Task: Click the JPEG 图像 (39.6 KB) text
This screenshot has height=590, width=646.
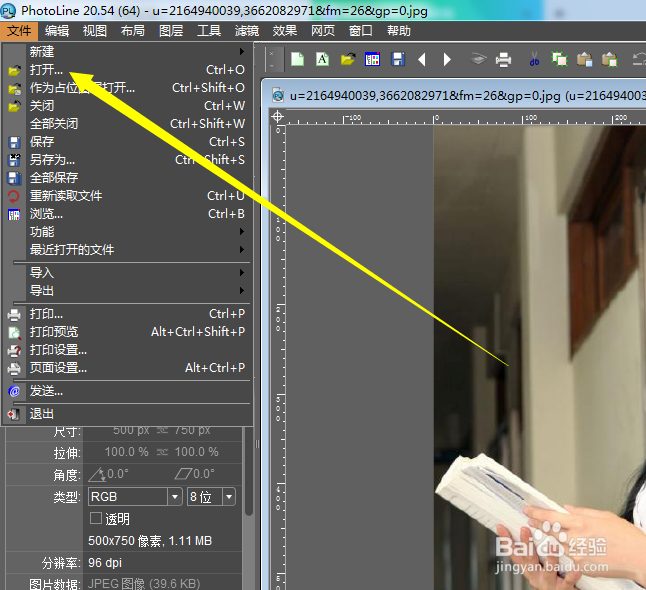Action: tap(144, 584)
